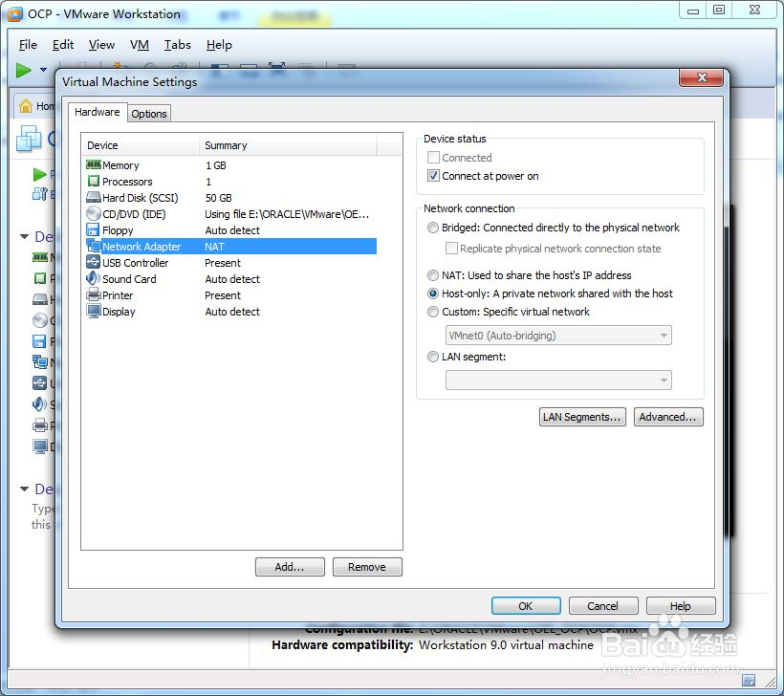Click the CD/DVD icon in the background sidebar
Screen dimensions: 784x696
coord(40,320)
